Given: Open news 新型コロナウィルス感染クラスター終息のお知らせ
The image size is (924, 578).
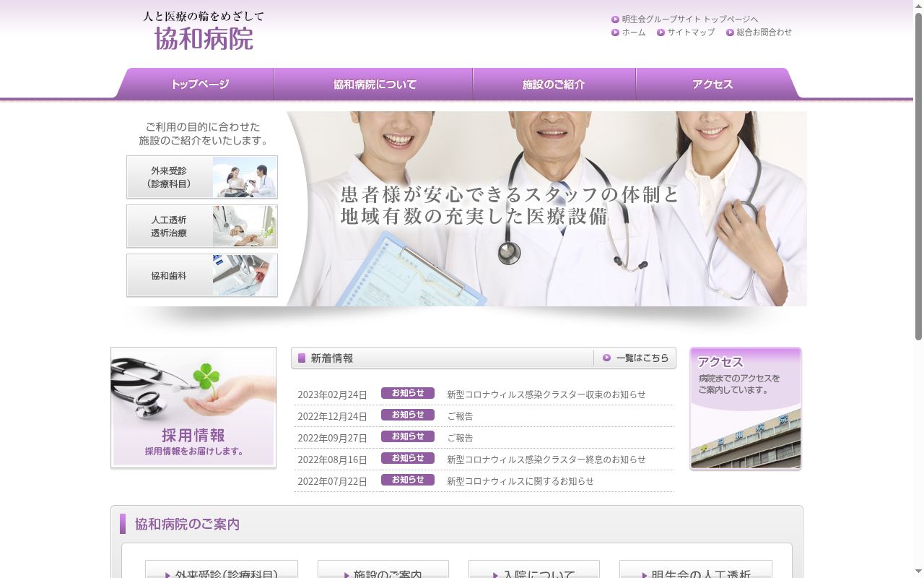Looking at the screenshot, I should tap(546, 460).
